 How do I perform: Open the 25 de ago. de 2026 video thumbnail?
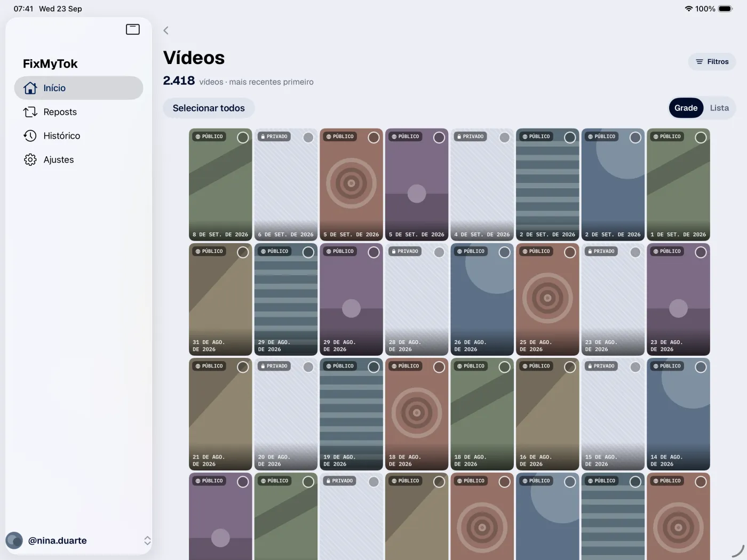(547, 299)
